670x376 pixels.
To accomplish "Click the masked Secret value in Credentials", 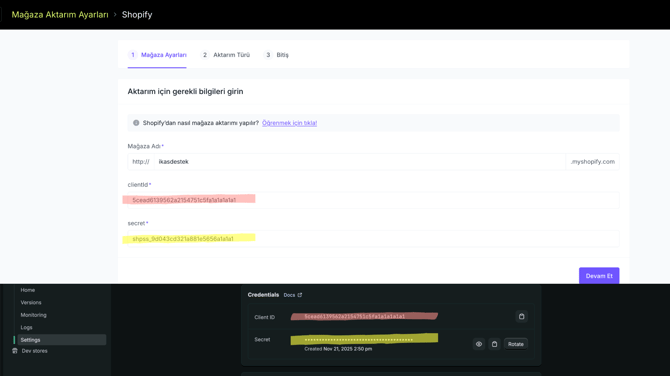I will [359, 340].
